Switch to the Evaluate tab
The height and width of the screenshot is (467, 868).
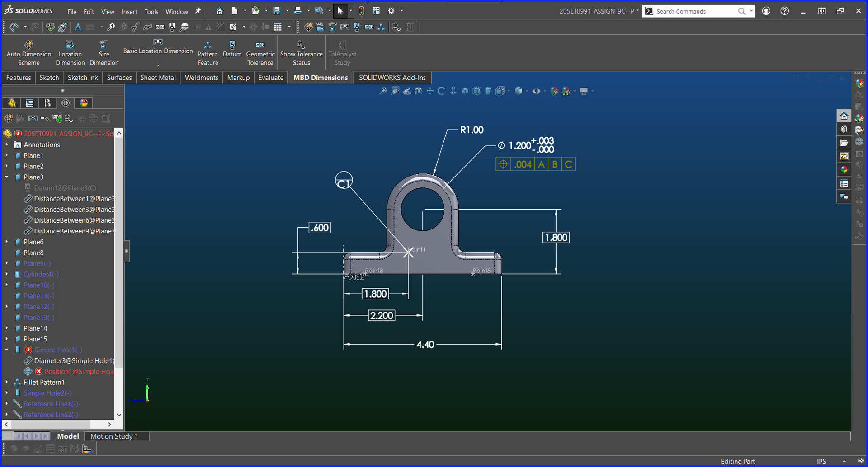coord(271,78)
